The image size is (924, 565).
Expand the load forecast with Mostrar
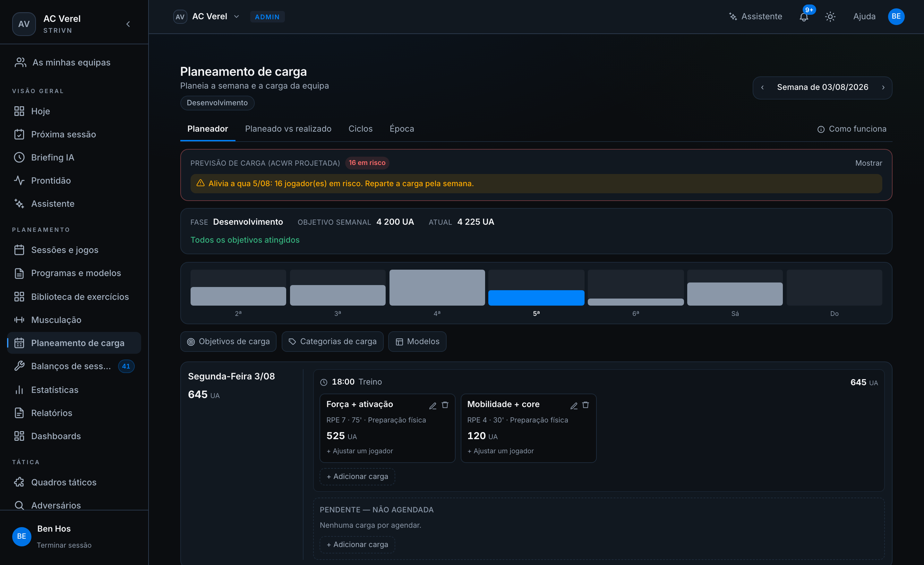click(868, 163)
